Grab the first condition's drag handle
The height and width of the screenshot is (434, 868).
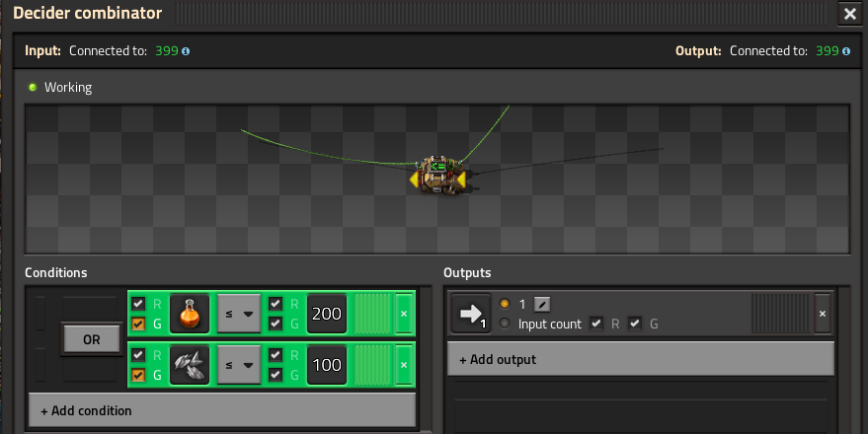(x=372, y=314)
